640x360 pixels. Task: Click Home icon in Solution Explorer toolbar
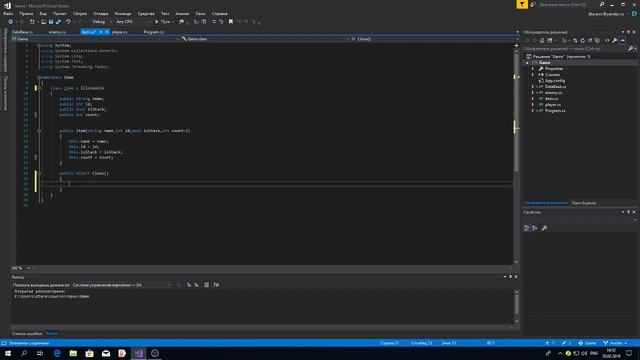542,40
